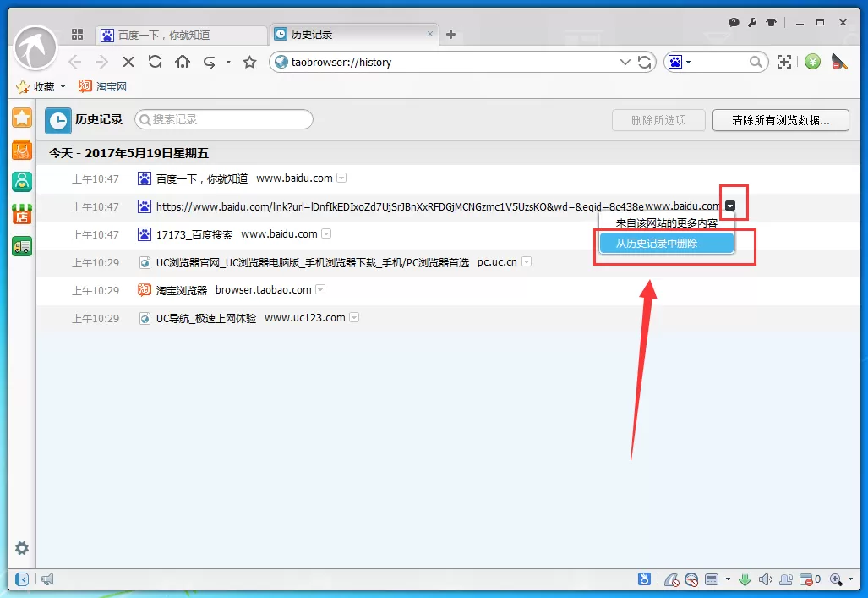Switch to the 百度一下，你就知道 tab
Viewport: 868px width, 598px height.
182,35
